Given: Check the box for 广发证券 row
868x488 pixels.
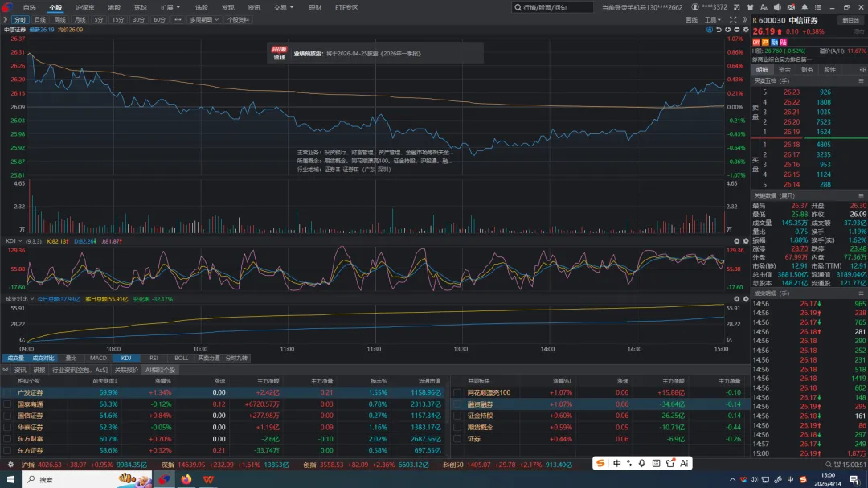Looking at the screenshot, I should click(7, 392).
